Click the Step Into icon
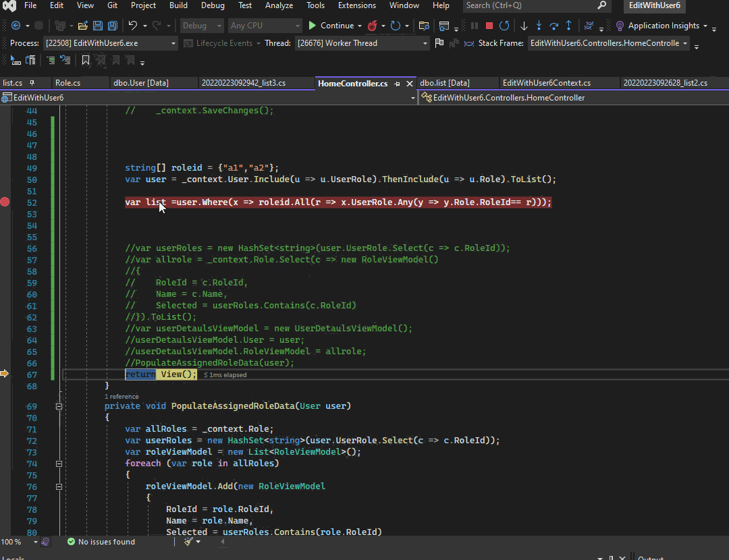The width and height of the screenshot is (729, 560). point(539,26)
